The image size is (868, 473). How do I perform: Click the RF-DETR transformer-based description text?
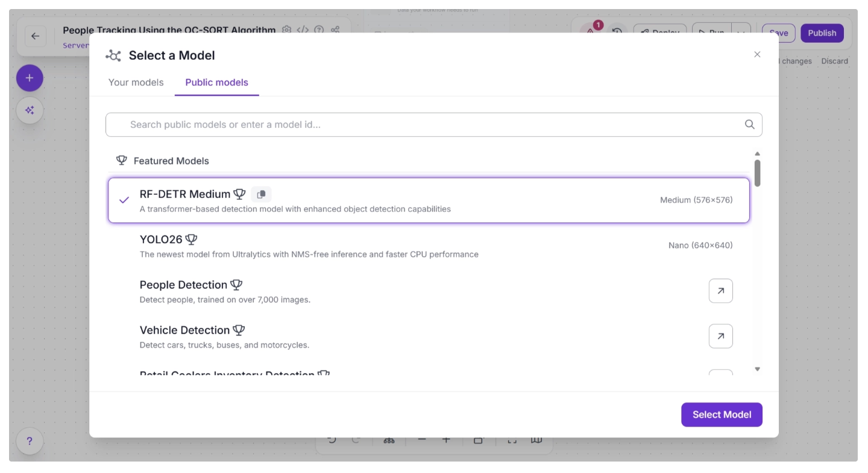(x=295, y=209)
